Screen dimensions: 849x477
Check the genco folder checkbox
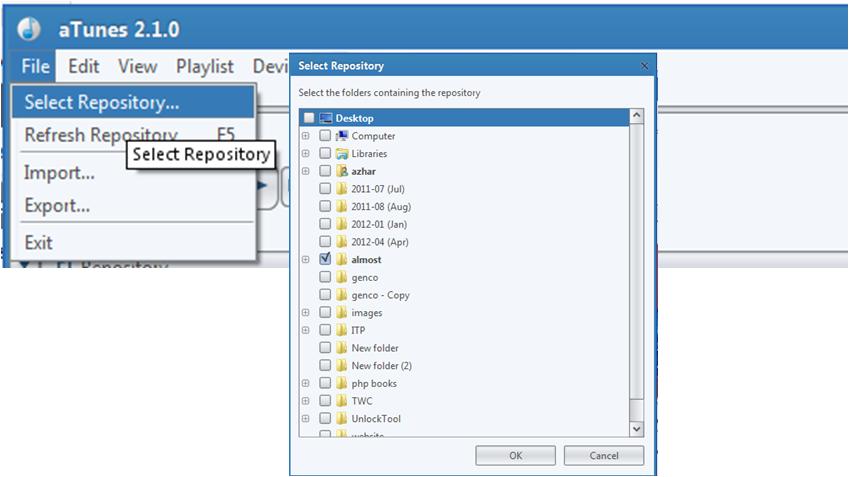coord(325,277)
